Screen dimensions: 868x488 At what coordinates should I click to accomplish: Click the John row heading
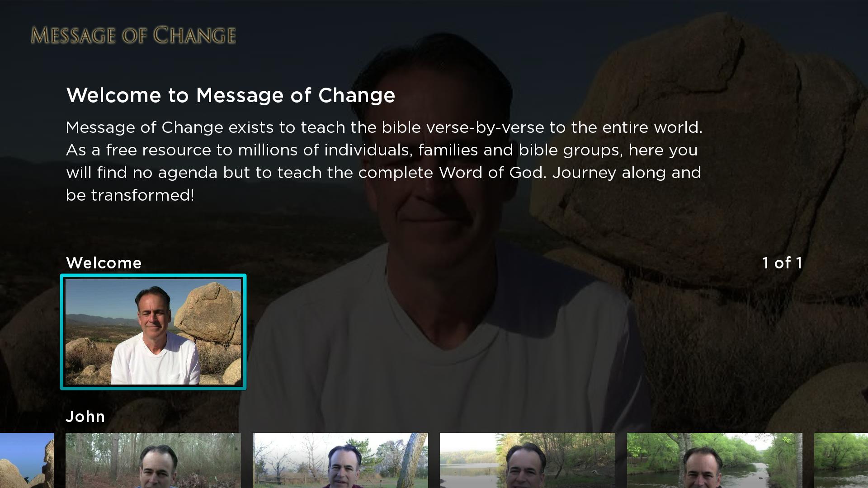(x=85, y=416)
